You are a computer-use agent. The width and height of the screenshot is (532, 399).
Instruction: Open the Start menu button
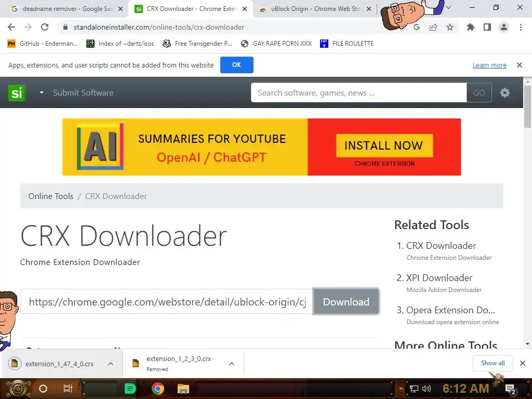pos(18,389)
